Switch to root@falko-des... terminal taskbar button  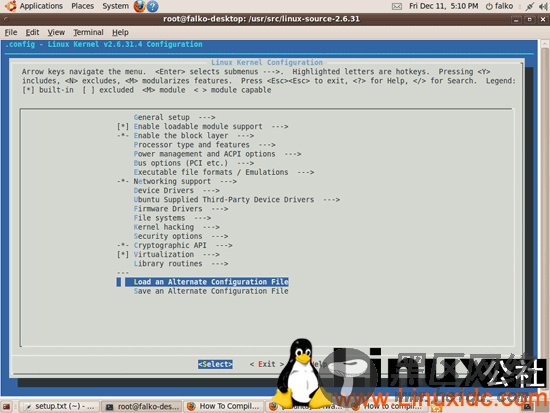[x=142, y=406]
